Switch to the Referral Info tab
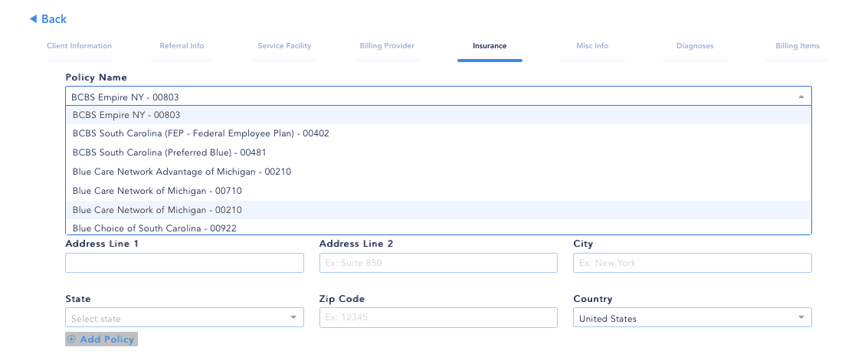868x354 pixels. point(182,46)
